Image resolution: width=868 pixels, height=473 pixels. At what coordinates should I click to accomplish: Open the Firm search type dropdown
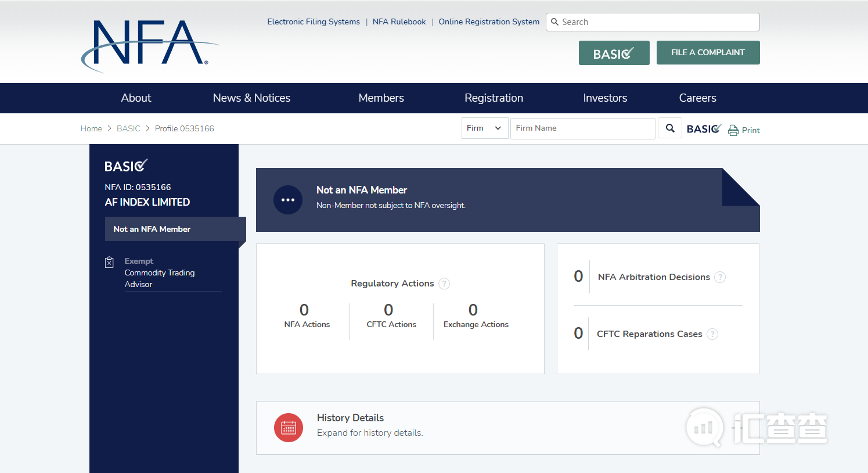point(485,128)
